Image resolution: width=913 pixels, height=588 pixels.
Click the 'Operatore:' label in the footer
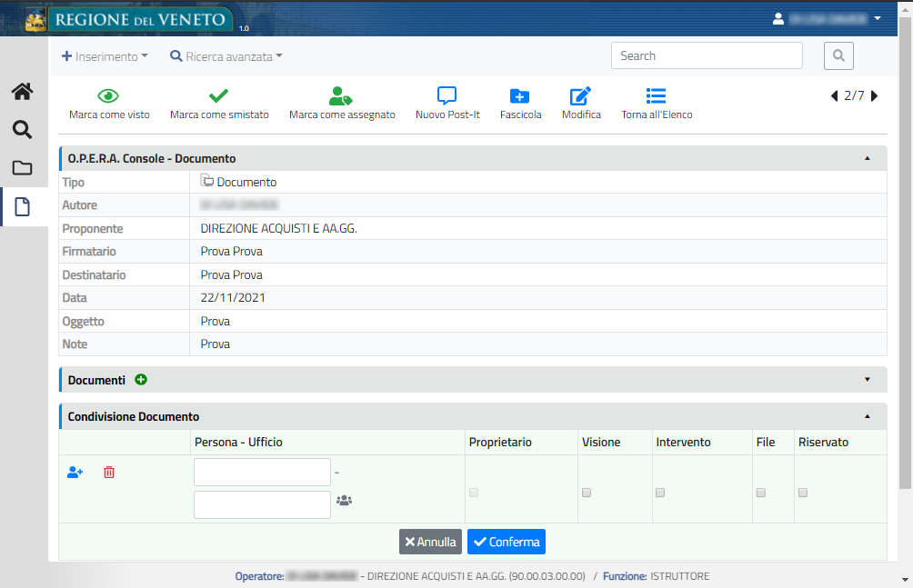point(260,576)
